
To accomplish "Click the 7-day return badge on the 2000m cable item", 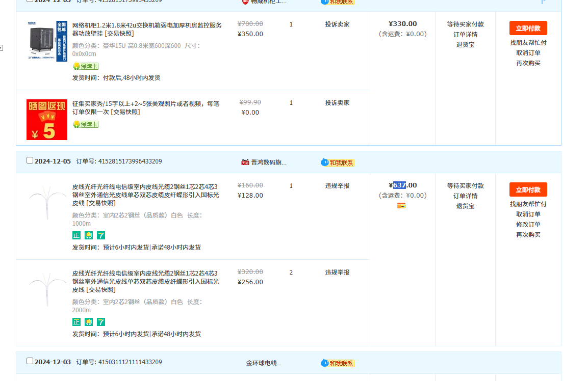I will [101, 322].
